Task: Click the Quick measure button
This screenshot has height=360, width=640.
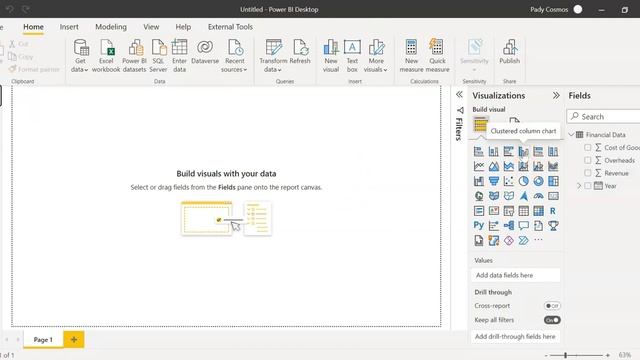Action: 437,56
